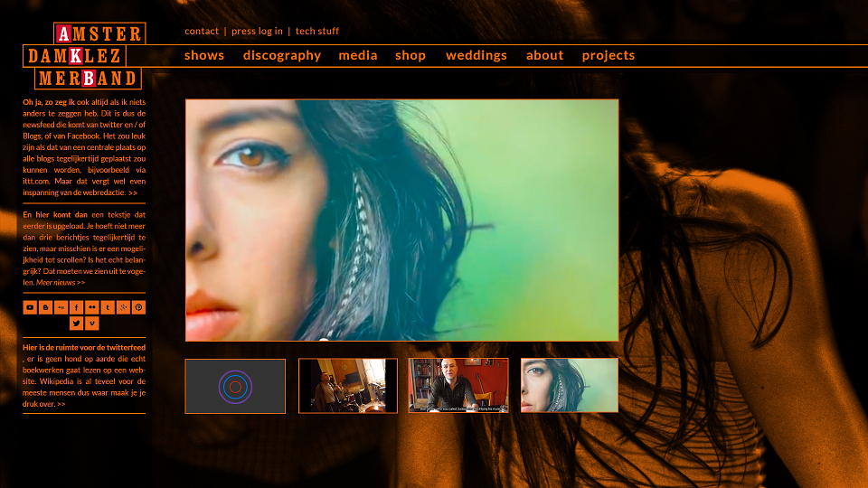
Task: Click the Amsterdam Klezmer Band logo
Action: coord(84,56)
